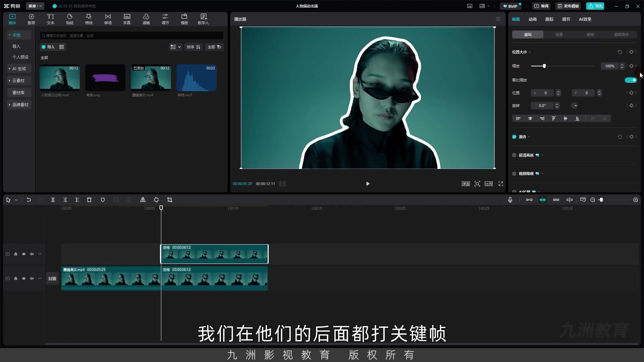The image size is (644, 362).
Task: Toggle the 等比缩放 uniform scale switch
Action: click(631, 80)
